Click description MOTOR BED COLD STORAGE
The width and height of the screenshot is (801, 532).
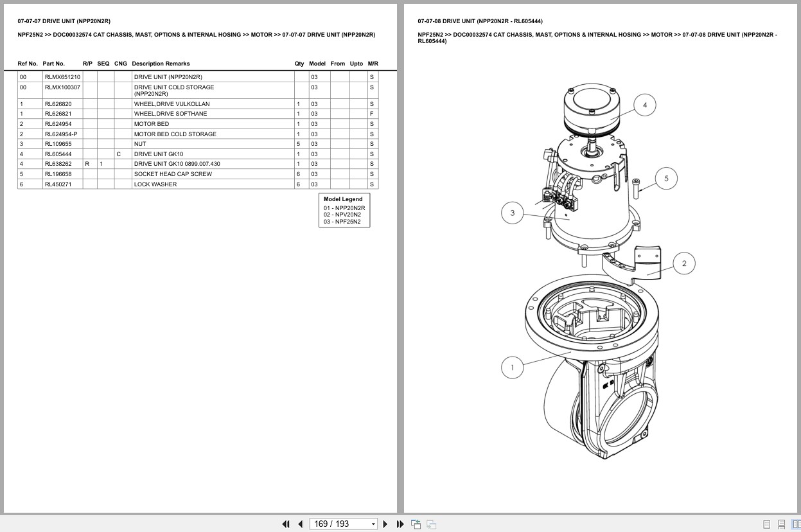pyautogui.click(x=175, y=134)
